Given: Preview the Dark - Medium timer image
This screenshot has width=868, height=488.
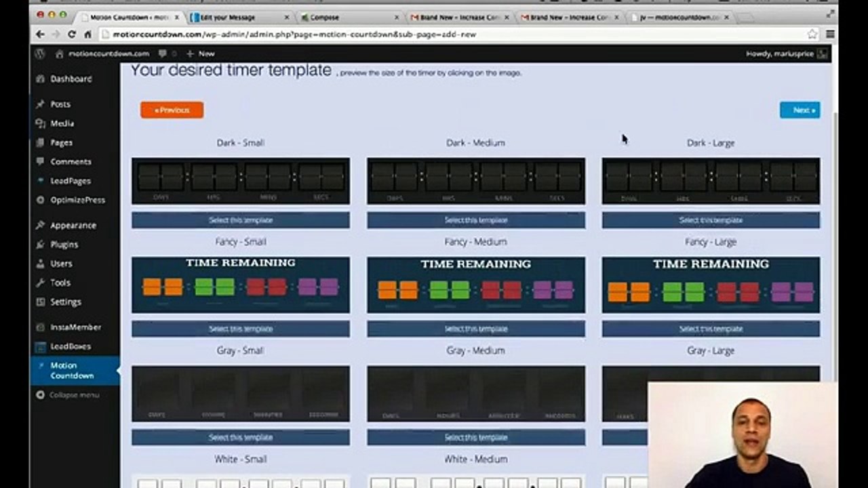Looking at the screenshot, I should [476, 181].
